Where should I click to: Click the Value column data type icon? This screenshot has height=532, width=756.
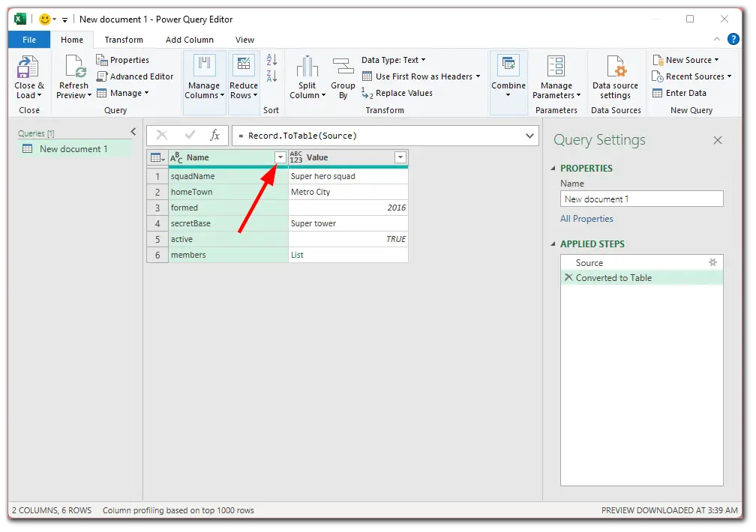pyautogui.click(x=296, y=157)
